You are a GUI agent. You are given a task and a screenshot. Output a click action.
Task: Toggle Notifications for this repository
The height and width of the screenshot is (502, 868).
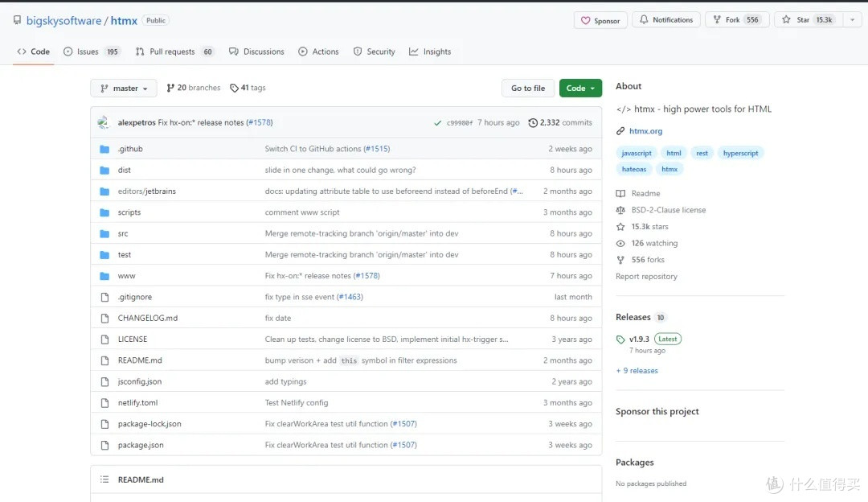(665, 20)
